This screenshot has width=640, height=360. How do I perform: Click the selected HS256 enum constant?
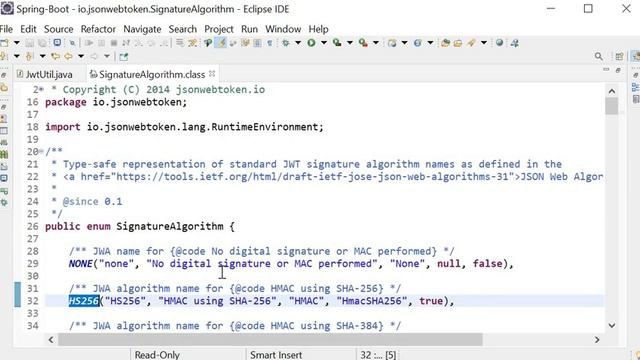84,301
